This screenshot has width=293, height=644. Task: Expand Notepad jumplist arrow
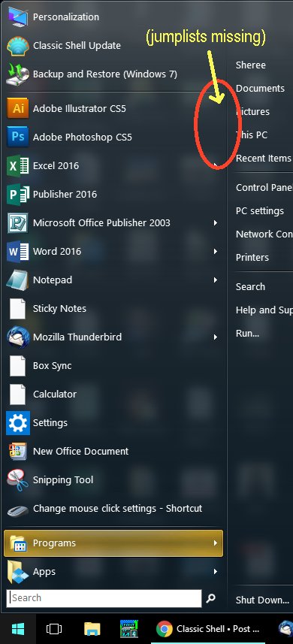click(x=216, y=280)
